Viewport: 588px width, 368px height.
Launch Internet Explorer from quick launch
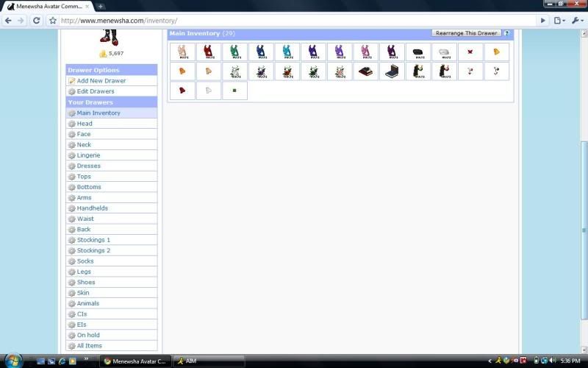(62, 361)
